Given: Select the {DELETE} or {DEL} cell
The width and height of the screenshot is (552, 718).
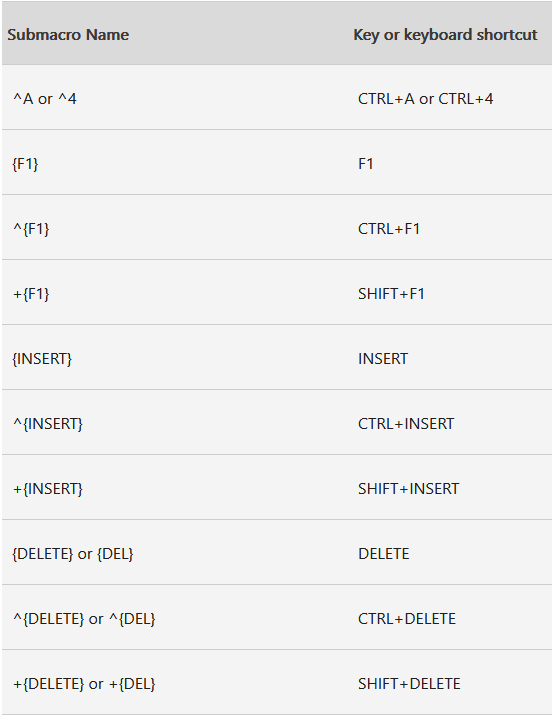Looking at the screenshot, I should [72, 554].
